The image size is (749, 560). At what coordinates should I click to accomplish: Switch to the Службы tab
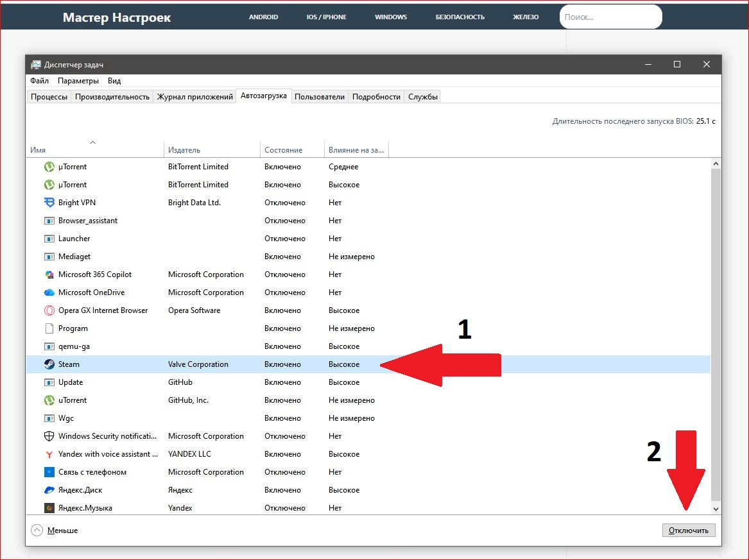coord(423,96)
